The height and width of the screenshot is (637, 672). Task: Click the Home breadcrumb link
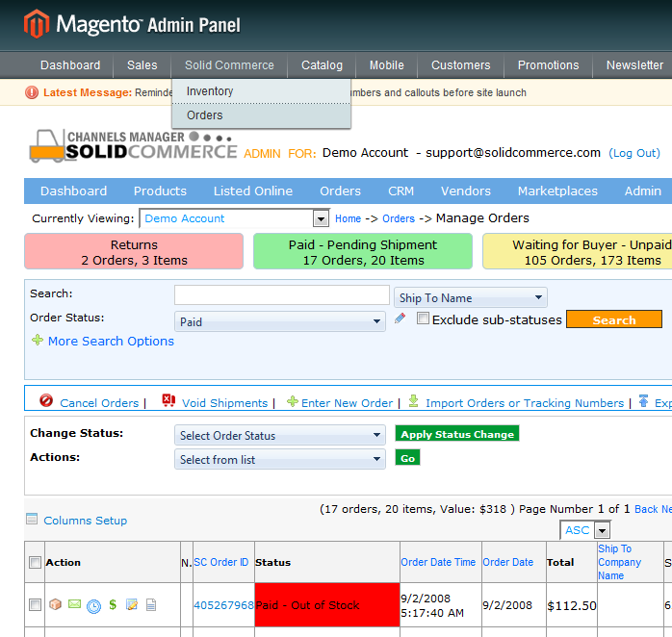(348, 218)
